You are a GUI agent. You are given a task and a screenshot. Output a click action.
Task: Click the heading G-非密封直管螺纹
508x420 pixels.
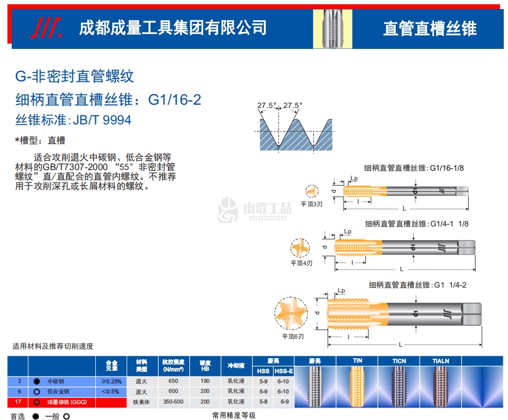[x=74, y=77]
